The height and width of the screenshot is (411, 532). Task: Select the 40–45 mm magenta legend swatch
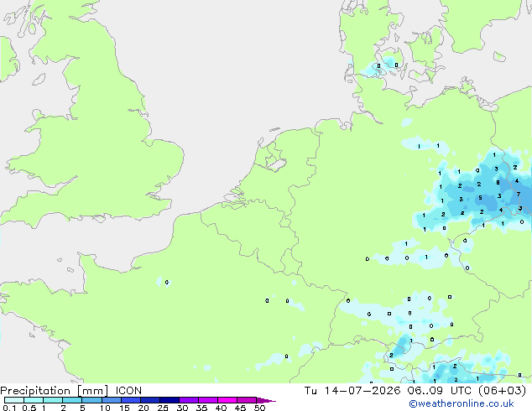point(227,400)
